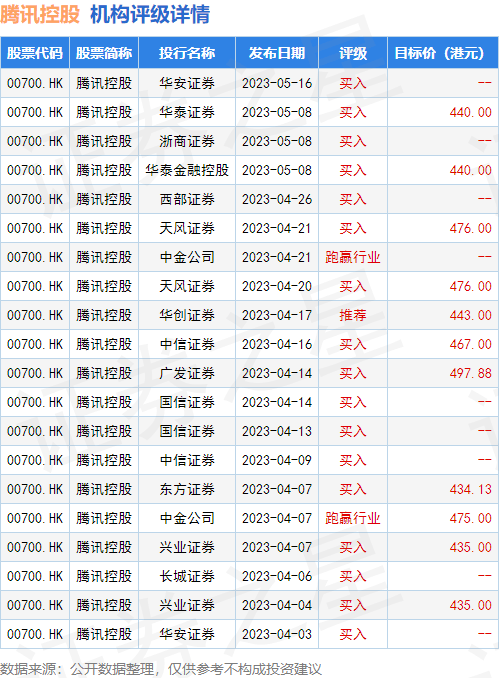
Task: Click the 推荐 rating cell
Action: (353, 315)
